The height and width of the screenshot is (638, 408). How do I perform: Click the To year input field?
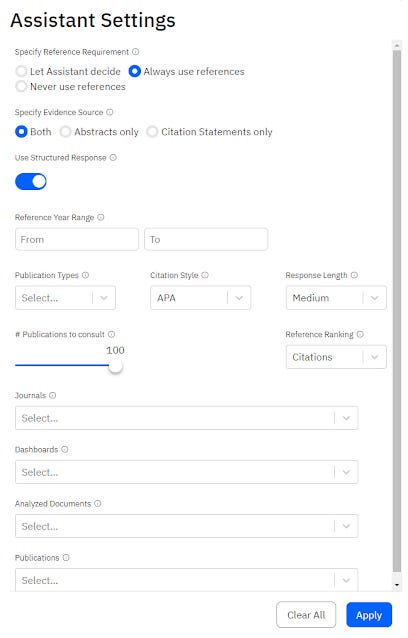(206, 239)
